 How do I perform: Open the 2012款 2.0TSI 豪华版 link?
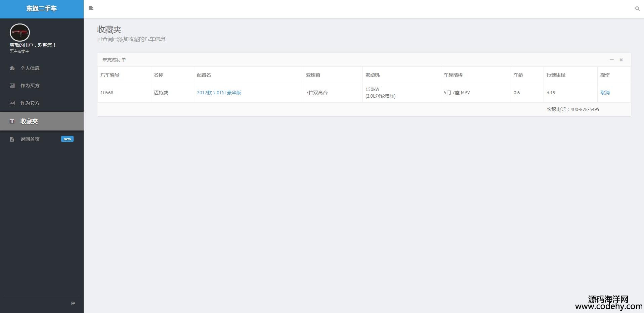pos(219,93)
